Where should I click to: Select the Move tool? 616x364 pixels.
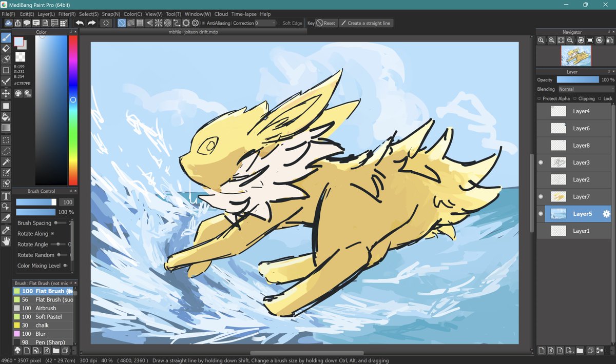(x=6, y=93)
